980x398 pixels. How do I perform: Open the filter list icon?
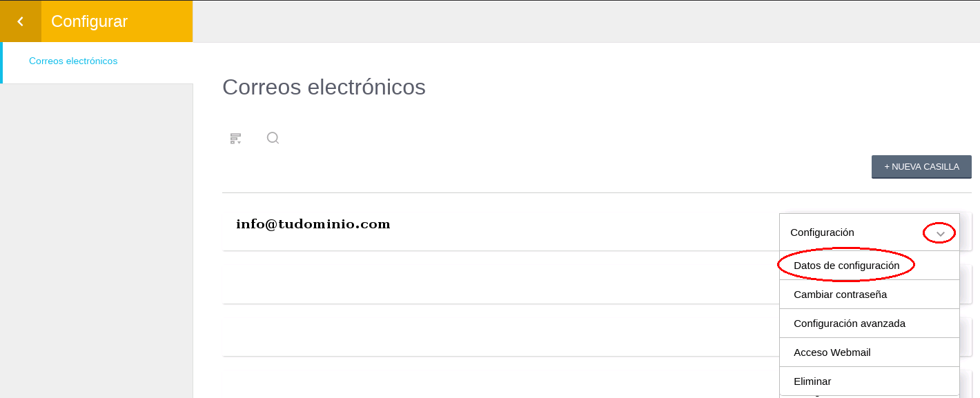pos(236,139)
